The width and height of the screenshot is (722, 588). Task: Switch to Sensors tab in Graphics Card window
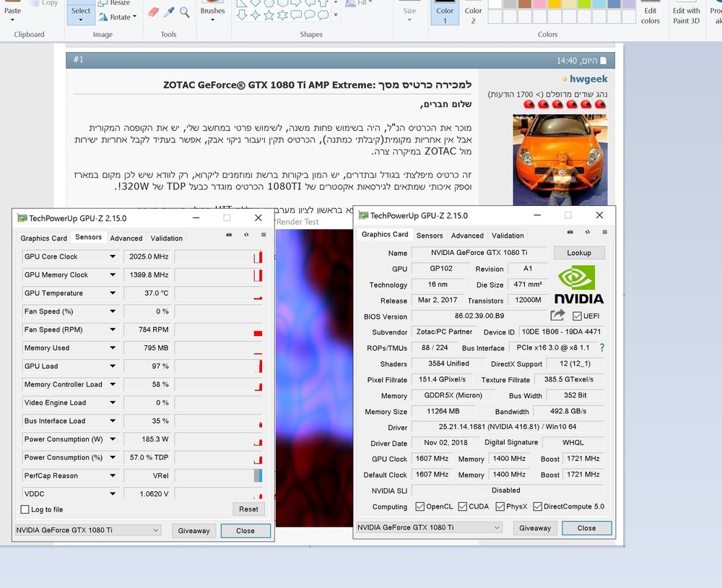pyautogui.click(x=430, y=235)
